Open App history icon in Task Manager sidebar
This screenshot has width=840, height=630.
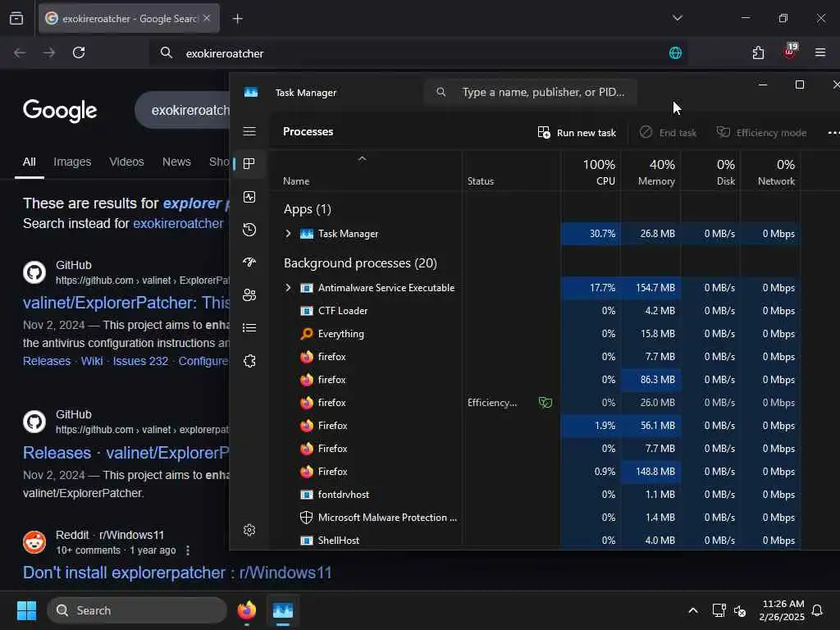click(249, 230)
